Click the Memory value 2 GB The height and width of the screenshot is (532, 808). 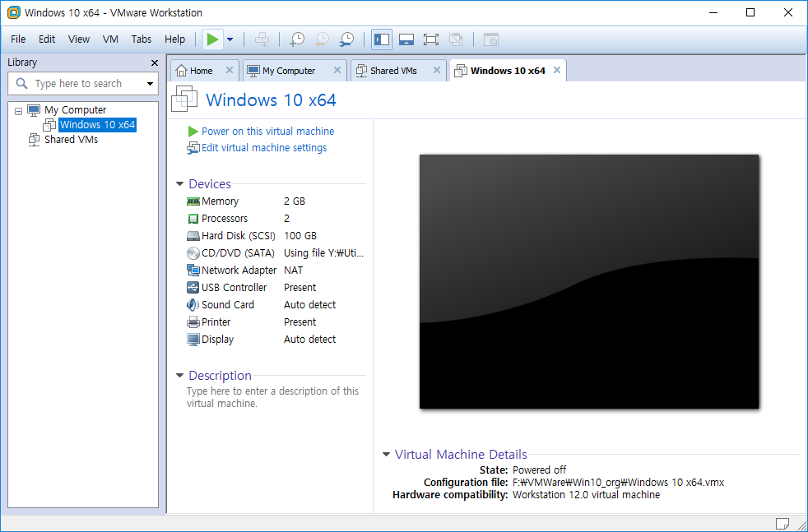coord(295,201)
